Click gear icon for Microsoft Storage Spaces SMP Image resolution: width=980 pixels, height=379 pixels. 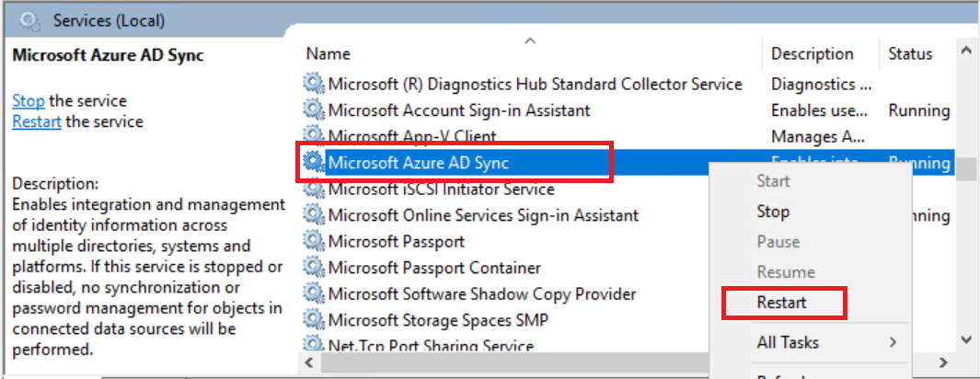point(315,320)
